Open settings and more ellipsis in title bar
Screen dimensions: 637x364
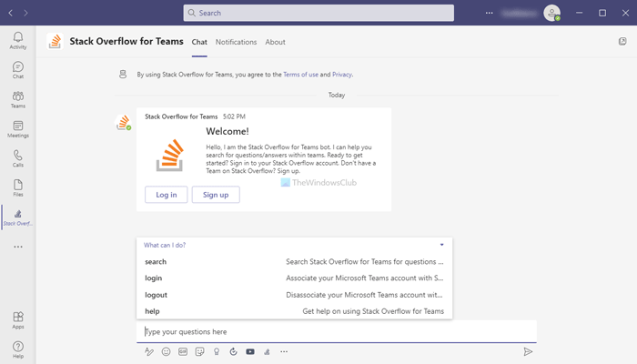click(490, 13)
